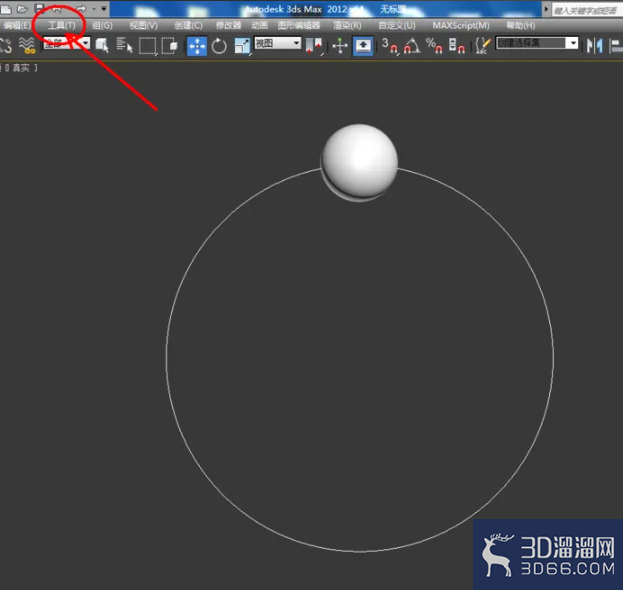Toggle the Angle Snap button
This screenshot has width=623, height=590.
pos(412,46)
